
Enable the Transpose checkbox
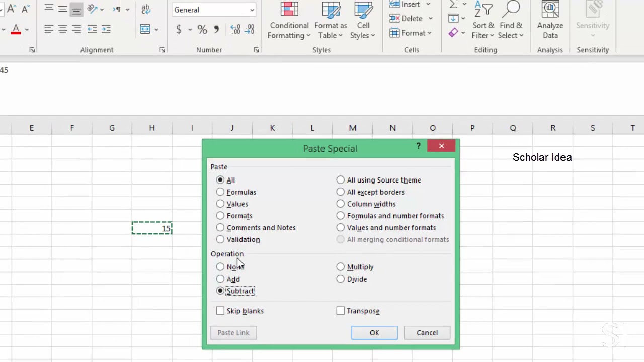341,311
